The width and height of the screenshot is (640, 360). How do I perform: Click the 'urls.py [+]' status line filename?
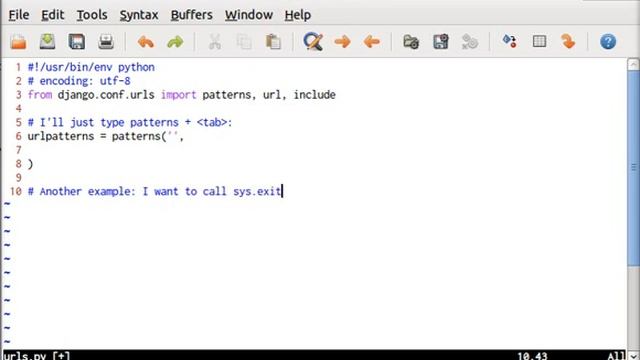point(36,356)
